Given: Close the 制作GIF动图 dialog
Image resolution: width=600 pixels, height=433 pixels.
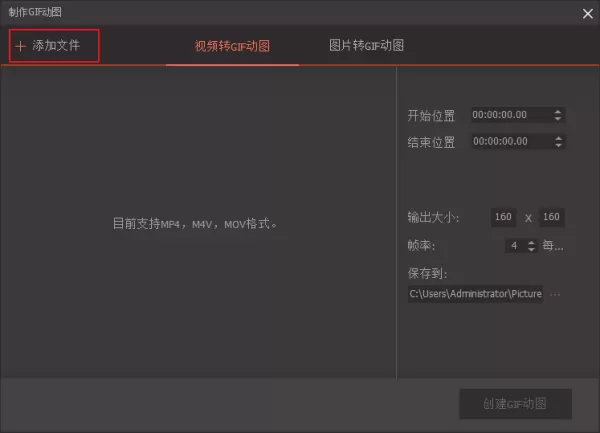Looking at the screenshot, I should click(587, 14).
